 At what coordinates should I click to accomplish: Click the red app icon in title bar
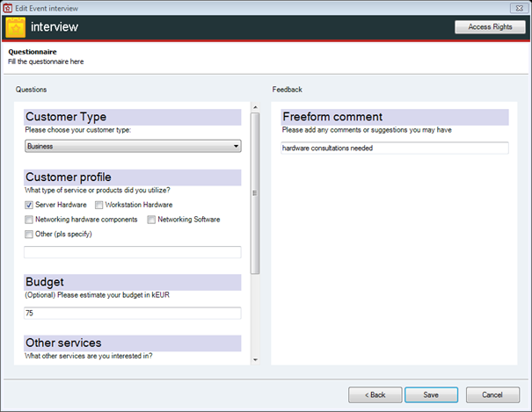pyautogui.click(x=7, y=8)
